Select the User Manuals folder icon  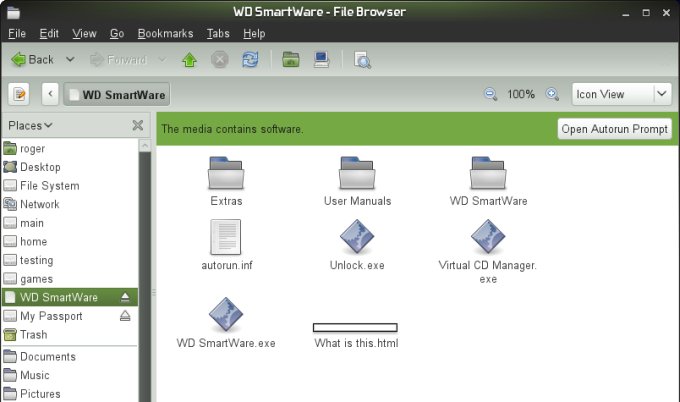[357, 173]
